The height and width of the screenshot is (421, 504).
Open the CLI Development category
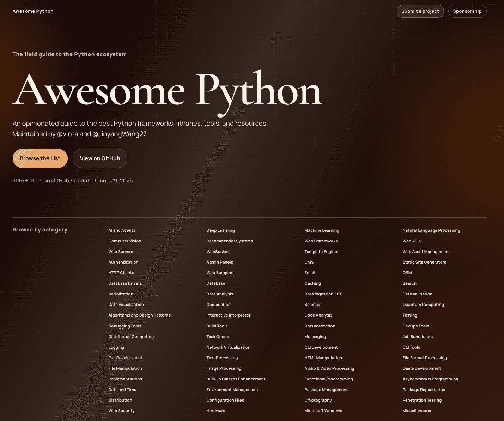[x=321, y=347]
